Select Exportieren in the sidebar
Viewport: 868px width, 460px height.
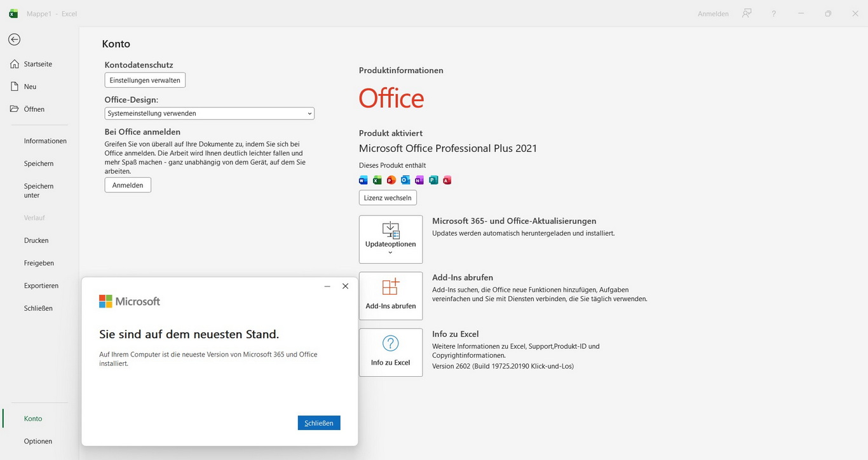coord(41,286)
